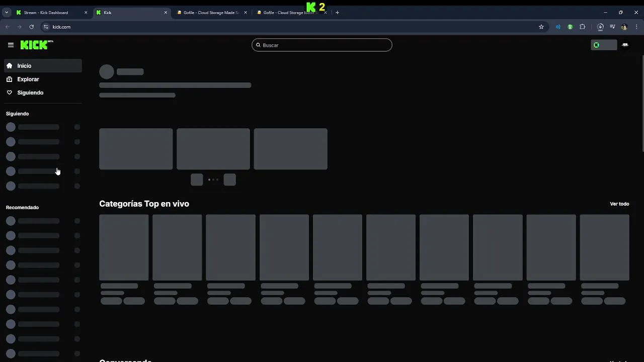Open the media controls music-note icon
Image resolution: width=644 pixels, height=362 pixels.
click(x=612, y=27)
